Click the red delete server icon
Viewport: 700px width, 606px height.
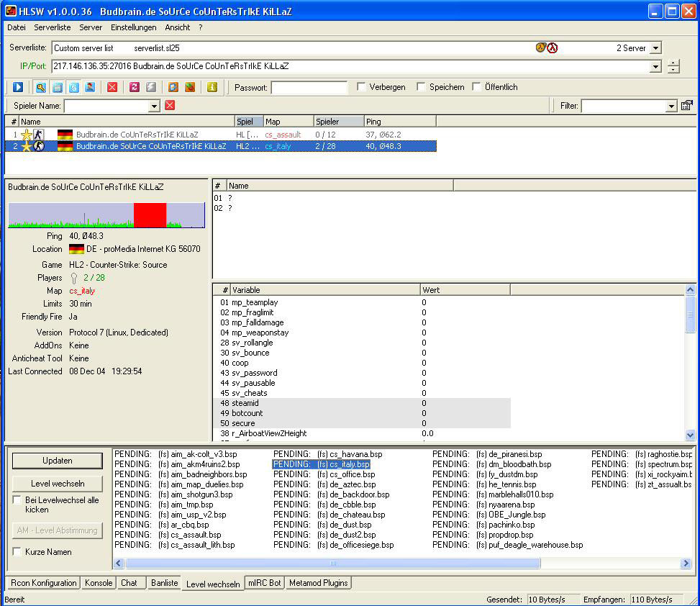point(112,87)
